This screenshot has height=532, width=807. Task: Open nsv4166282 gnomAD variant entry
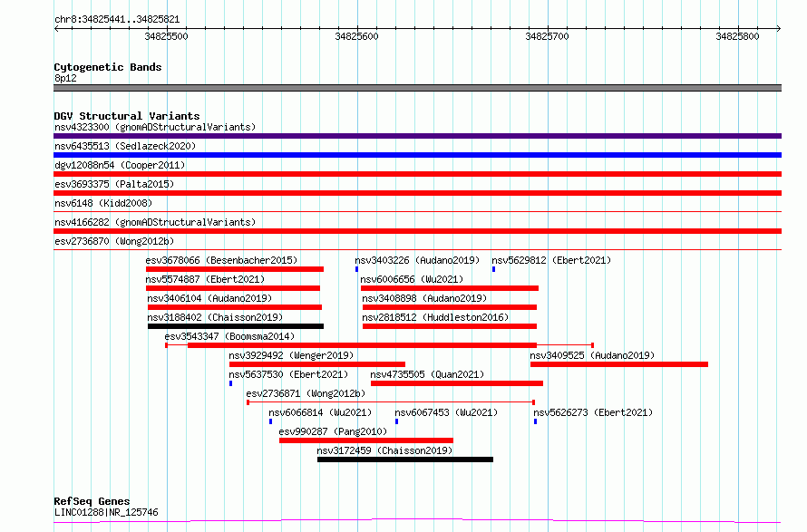click(x=155, y=222)
